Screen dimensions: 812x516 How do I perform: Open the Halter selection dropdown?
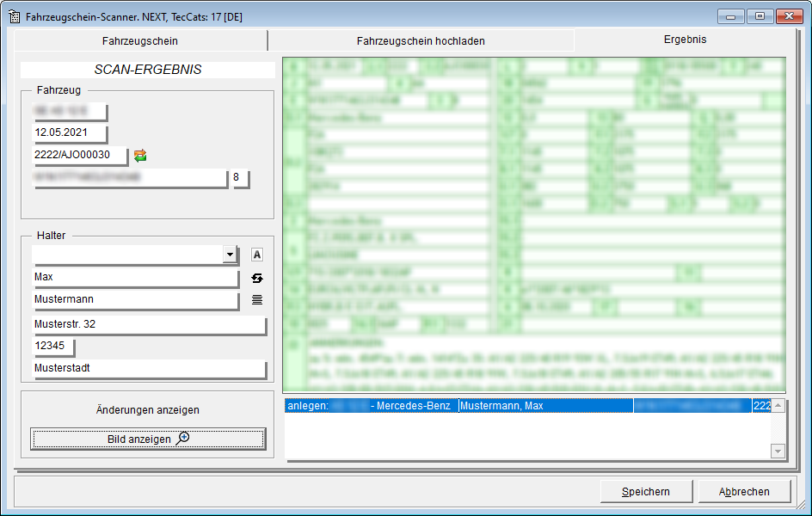click(229, 254)
